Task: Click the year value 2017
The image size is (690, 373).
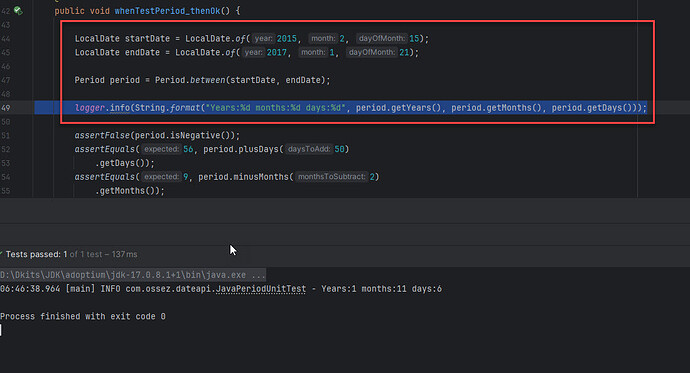Action: [277, 52]
